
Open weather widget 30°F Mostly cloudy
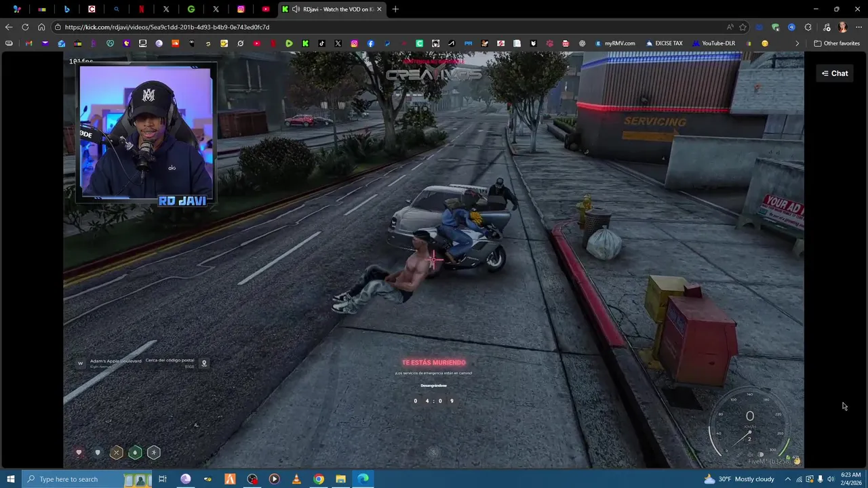(x=739, y=479)
